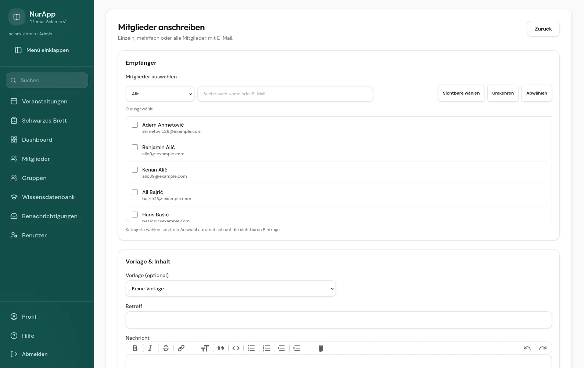Click the '0 ausgewählt' counter text

(139, 109)
